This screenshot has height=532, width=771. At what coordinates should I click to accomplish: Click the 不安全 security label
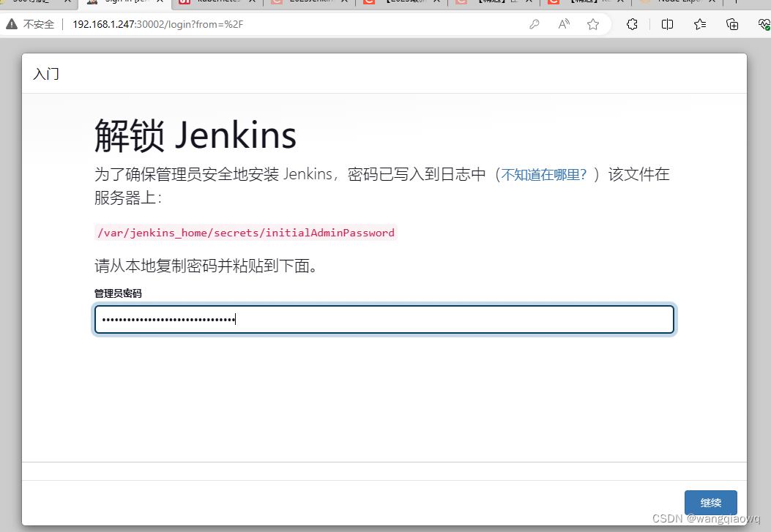38,24
